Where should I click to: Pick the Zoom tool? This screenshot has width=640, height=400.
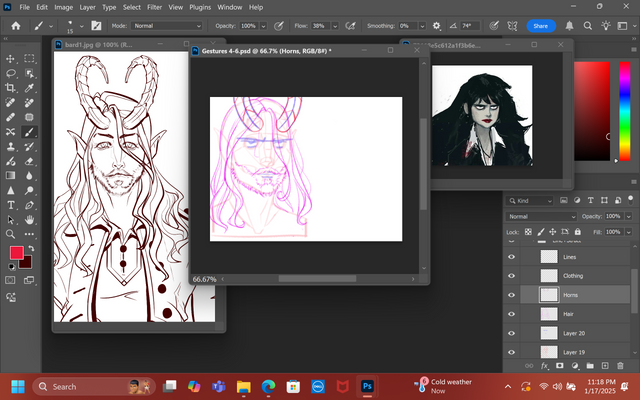pyautogui.click(x=9, y=233)
